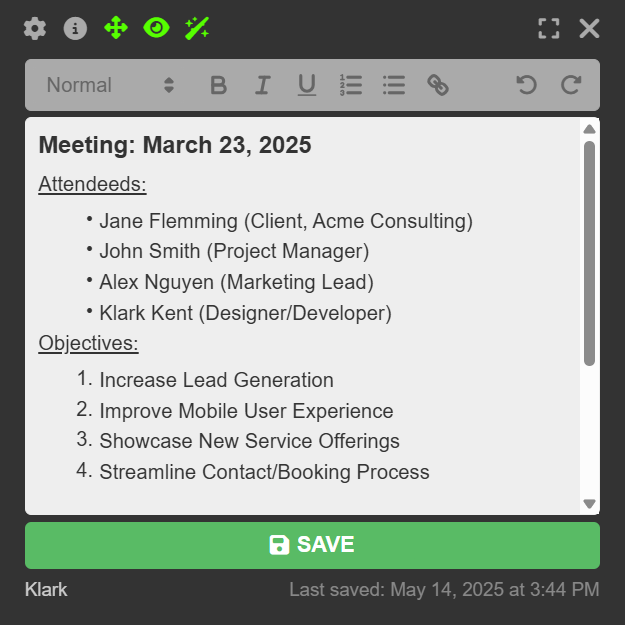Toggle bold formatting
Image resolution: width=625 pixels, height=625 pixels.
pyautogui.click(x=219, y=85)
